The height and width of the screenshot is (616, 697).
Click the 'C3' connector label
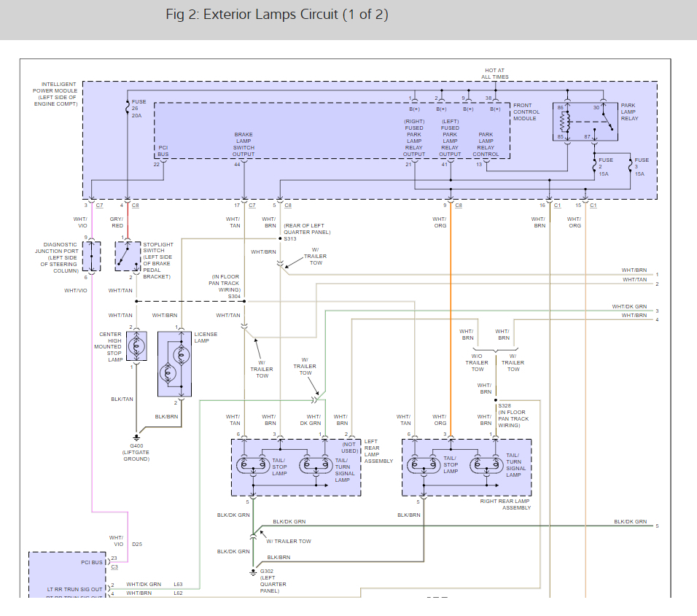pos(114,567)
